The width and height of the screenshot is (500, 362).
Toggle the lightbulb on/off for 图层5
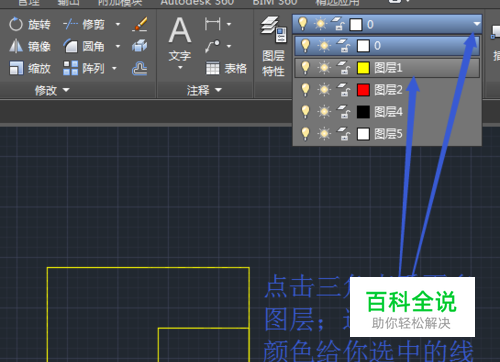pyautogui.click(x=305, y=134)
